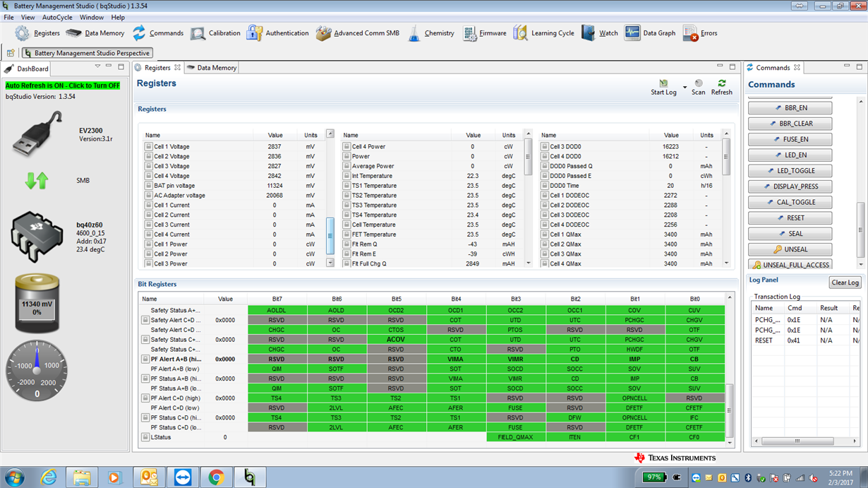
Task: Click the bq40z60 chip image
Action: [37, 238]
